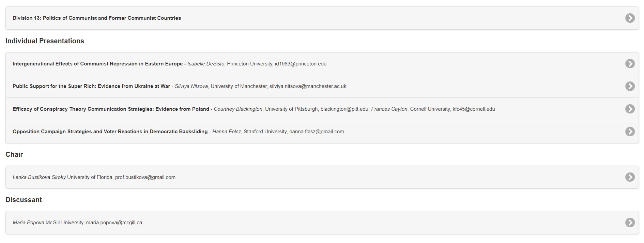Click arrow icon for Intergenerational Effects presentation

(x=630, y=64)
